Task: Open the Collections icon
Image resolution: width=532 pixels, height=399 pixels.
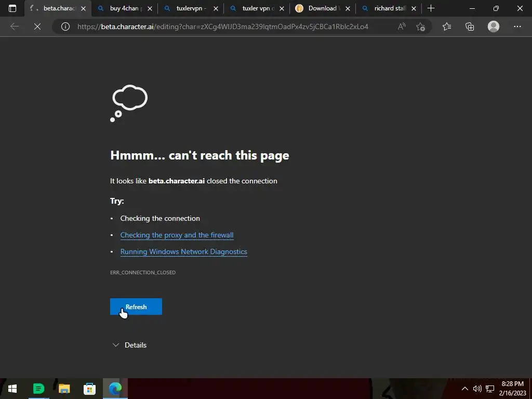Action: point(470,26)
